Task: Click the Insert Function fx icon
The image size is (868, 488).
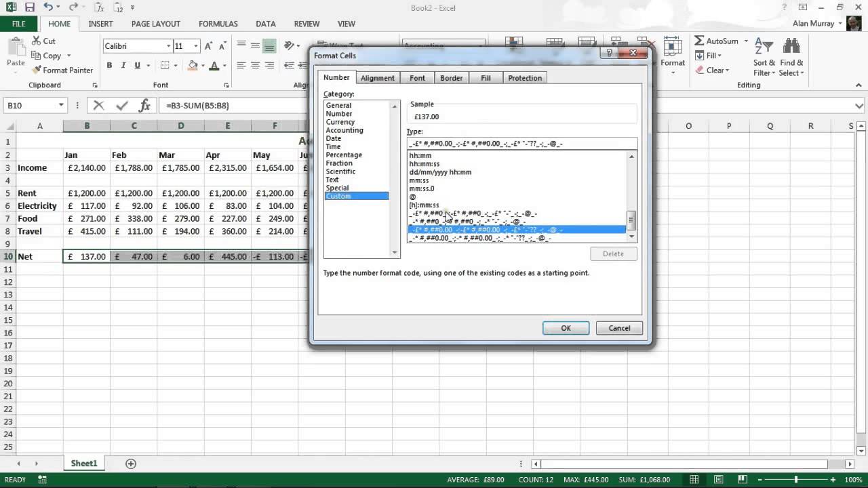Action: click(144, 105)
